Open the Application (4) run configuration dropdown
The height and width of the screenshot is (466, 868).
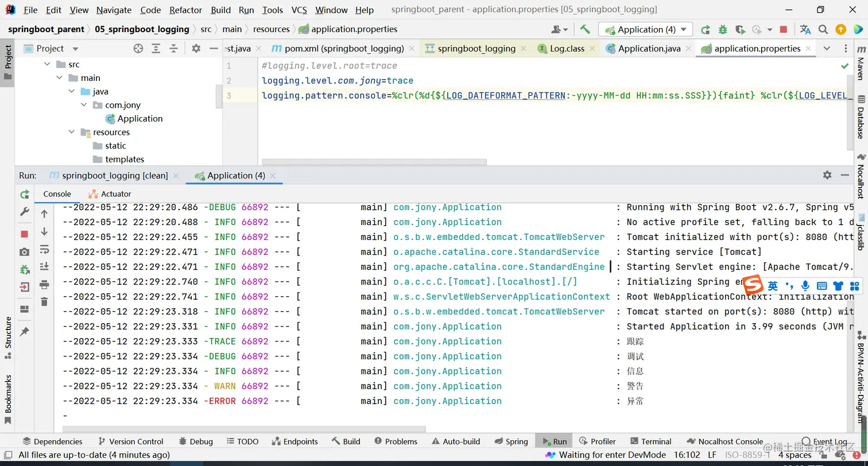pyautogui.click(x=645, y=29)
